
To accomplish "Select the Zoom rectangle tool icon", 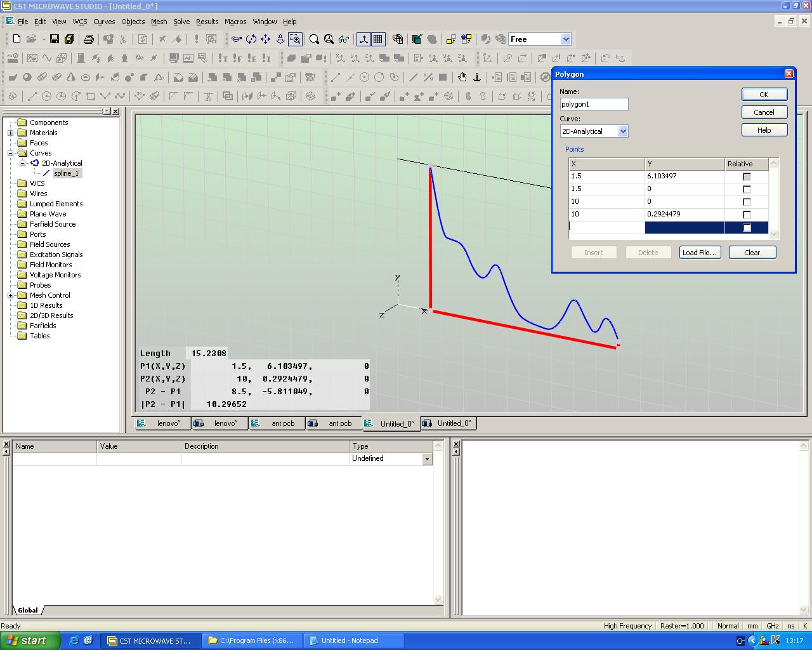I will tap(295, 39).
